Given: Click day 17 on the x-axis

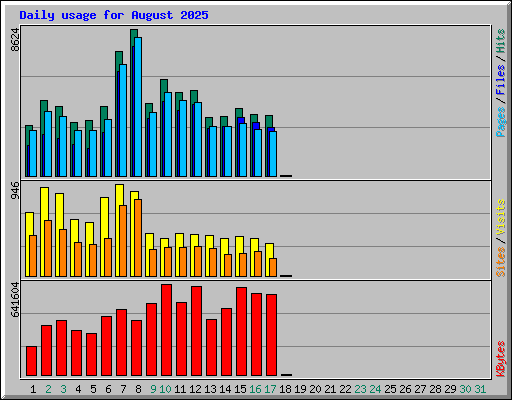Looking at the screenshot, I should 270,389.
